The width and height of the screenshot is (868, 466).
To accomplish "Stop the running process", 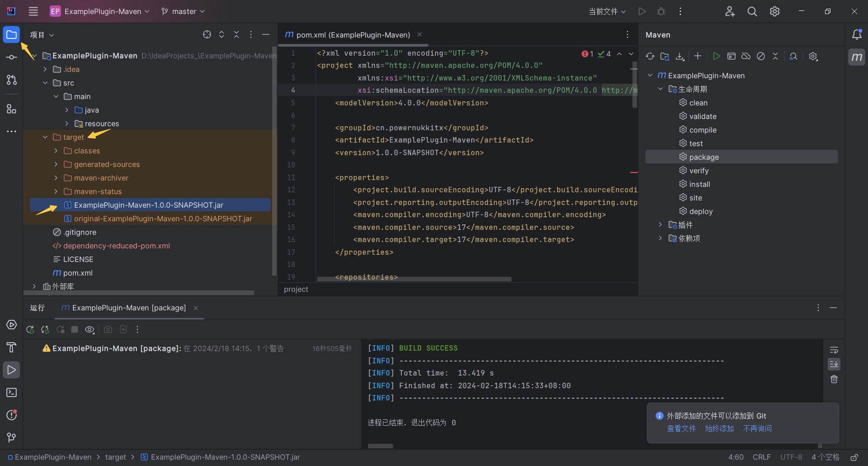I will click(75, 329).
